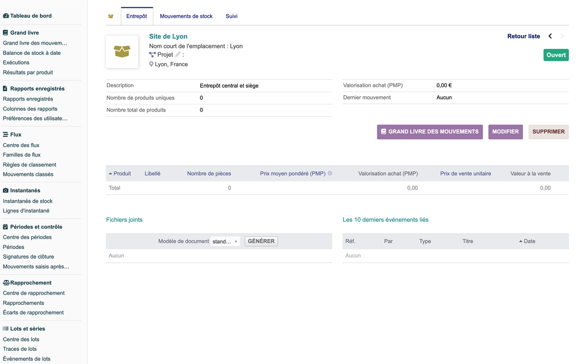Click the Projet tree structure icon
The image size is (588, 364).
point(152,55)
